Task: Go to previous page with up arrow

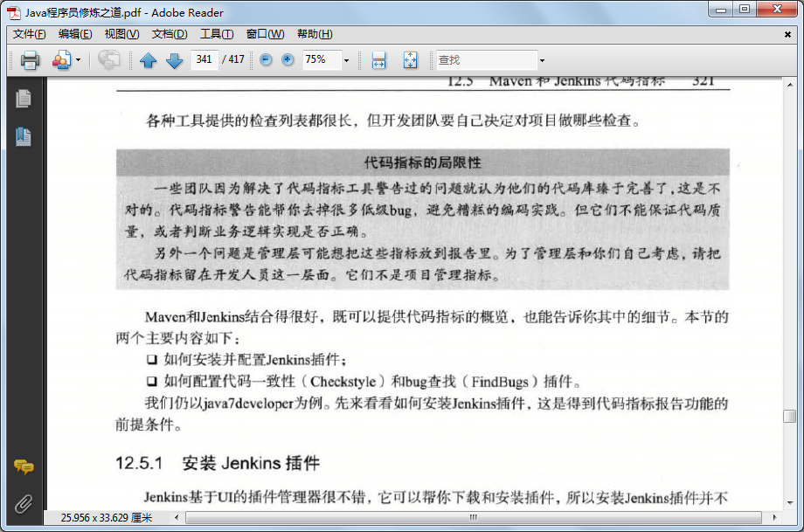Action: click(x=149, y=60)
